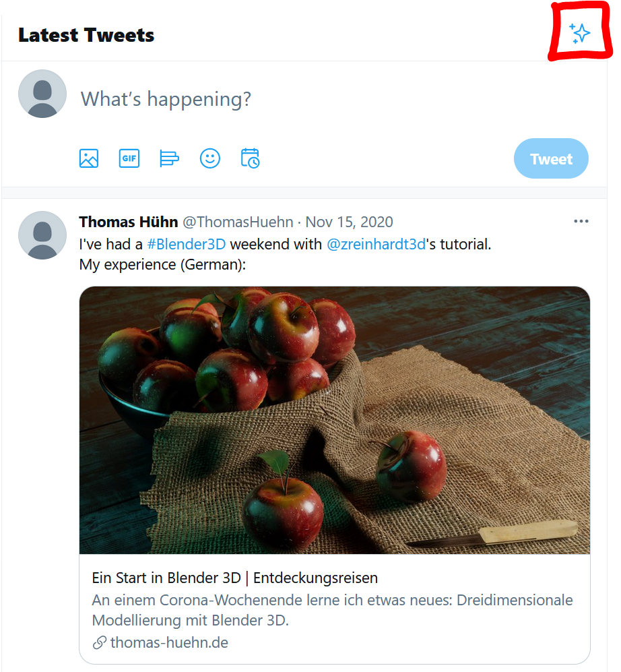Open "Ein Start in Blender 3D" card title

click(234, 578)
